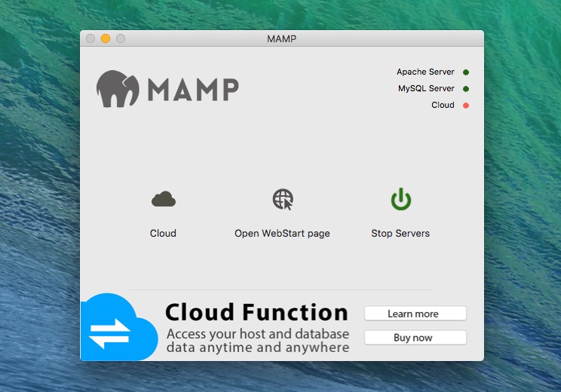This screenshot has height=392, width=561.
Task: Click the MAMP elephant logo
Action: coord(118,89)
